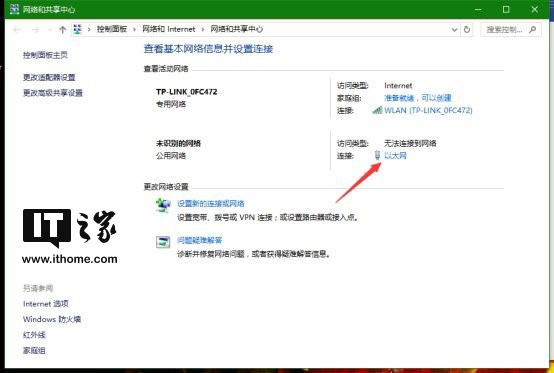Viewport: 554px width, 373px height.
Task: Click the WLAN signal strength icon
Action: (x=377, y=110)
